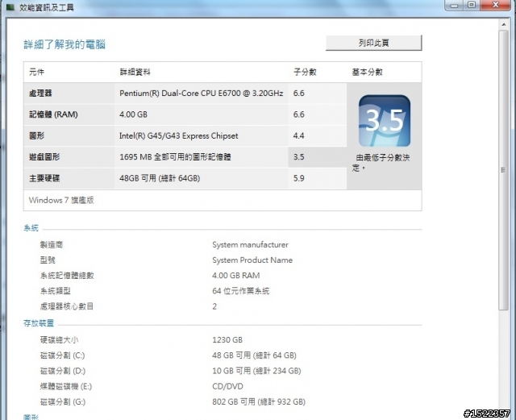516x420 pixels.
Task: Select 48 GB 可用 (總計 64 GB) value
Action: point(255,356)
